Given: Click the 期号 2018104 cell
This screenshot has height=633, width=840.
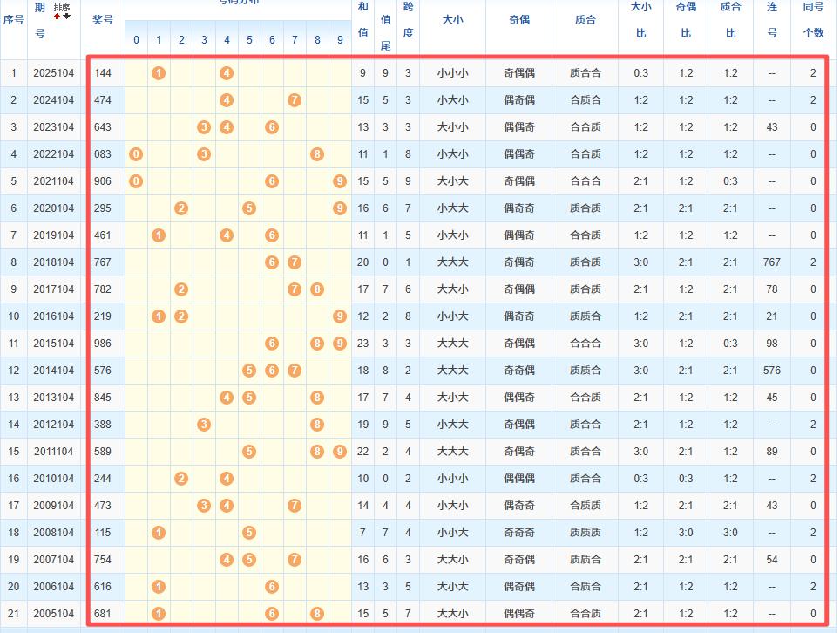Looking at the screenshot, I should tap(53, 262).
